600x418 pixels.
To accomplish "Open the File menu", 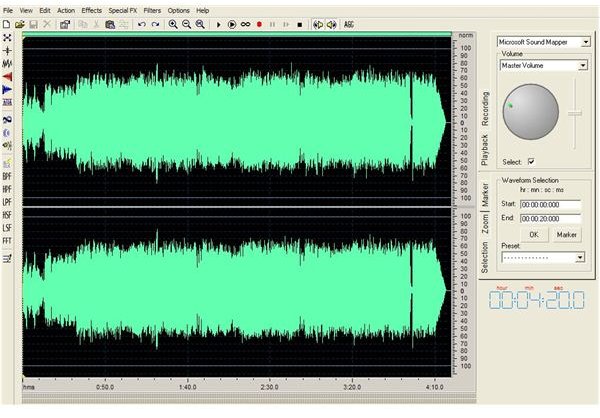I will [x=8, y=10].
